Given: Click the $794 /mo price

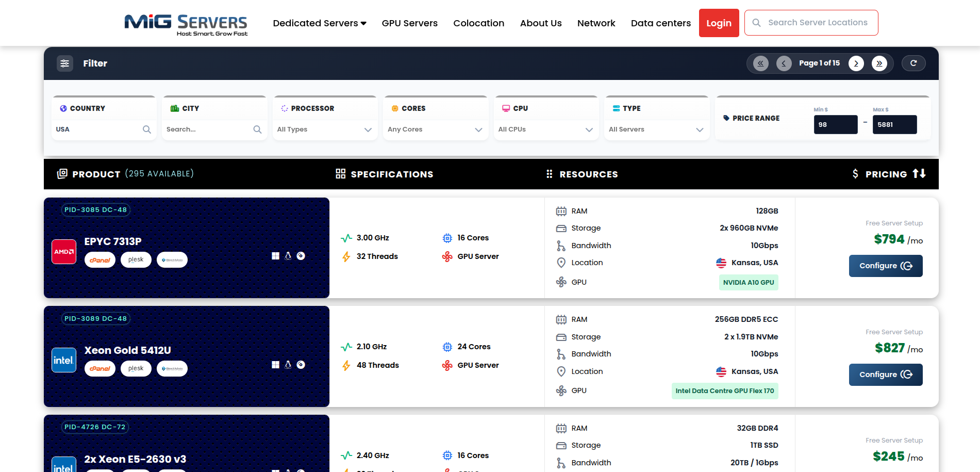Looking at the screenshot, I should (899, 239).
